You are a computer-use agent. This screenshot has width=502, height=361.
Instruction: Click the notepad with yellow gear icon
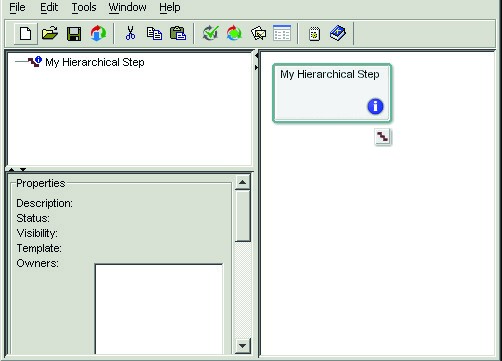click(314, 34)
